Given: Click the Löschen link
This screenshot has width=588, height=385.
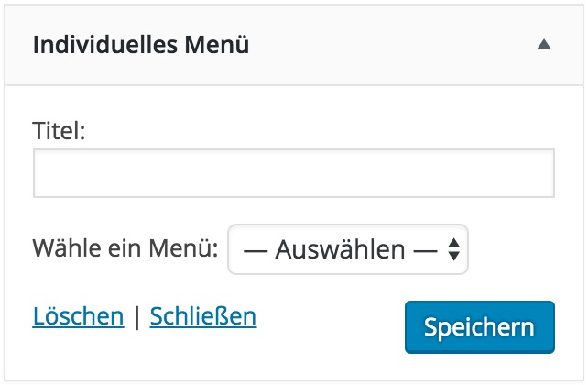Looking at the screenshot, I should (78, 317).
